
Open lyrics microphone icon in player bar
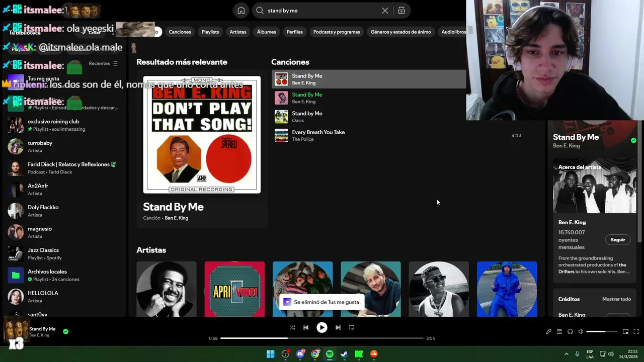click(x=549, y=332)
